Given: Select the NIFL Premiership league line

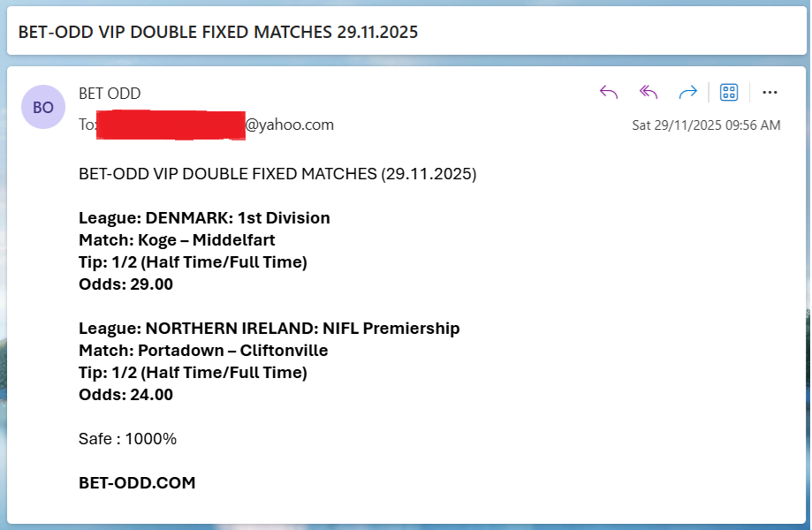Looking at the screenshot, I should [269, 328].
